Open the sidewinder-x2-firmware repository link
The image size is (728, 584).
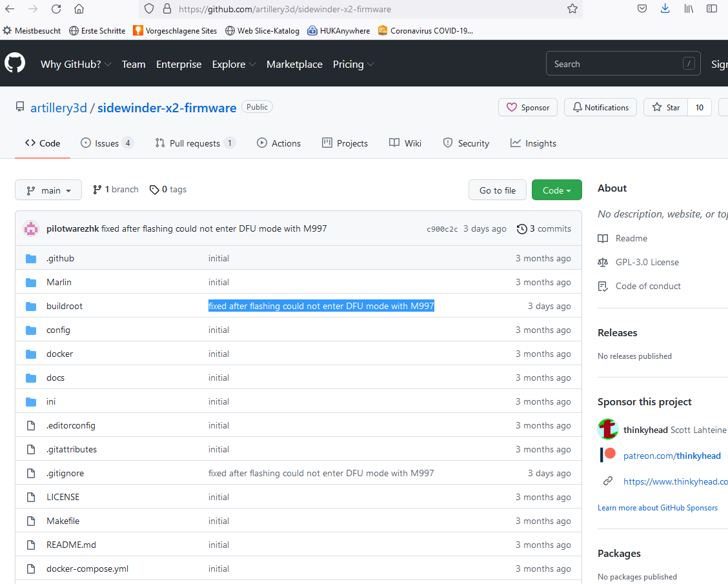click(x=167, y=108)
